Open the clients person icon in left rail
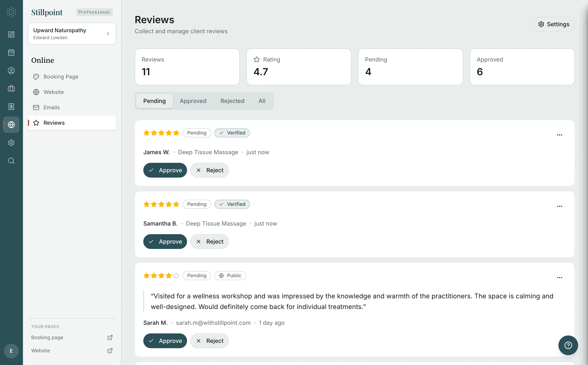588x365 pixels. (11, 71)
